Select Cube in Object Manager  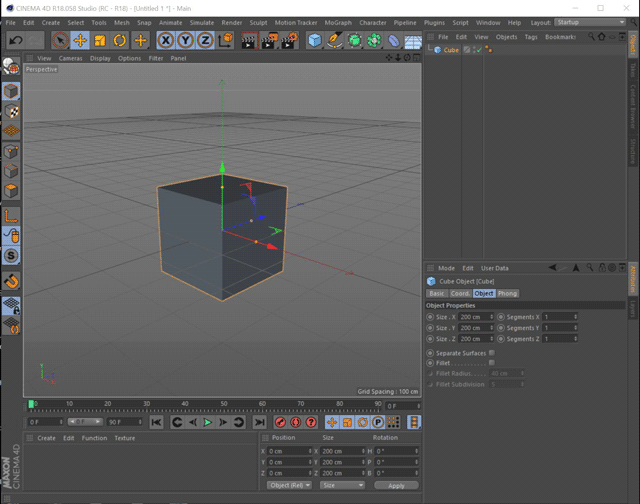point(451,50)
